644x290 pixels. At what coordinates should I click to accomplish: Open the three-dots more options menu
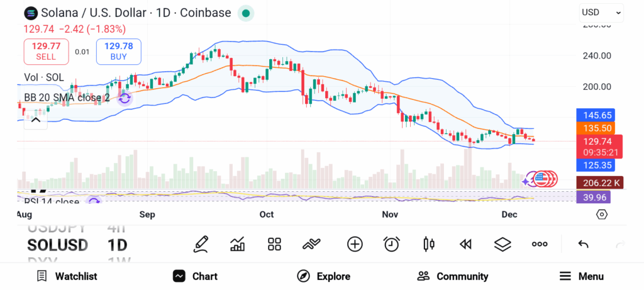coord(540,244)
